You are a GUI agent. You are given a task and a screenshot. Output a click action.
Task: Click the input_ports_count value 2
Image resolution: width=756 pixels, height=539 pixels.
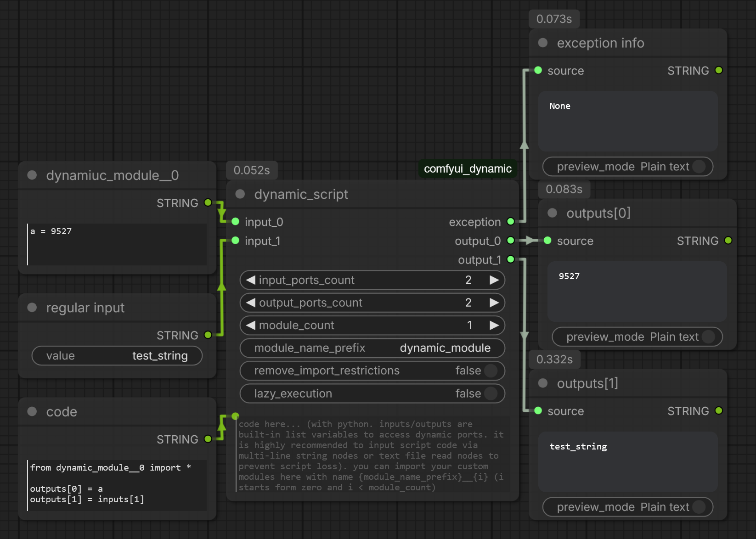tap(468, 280)
